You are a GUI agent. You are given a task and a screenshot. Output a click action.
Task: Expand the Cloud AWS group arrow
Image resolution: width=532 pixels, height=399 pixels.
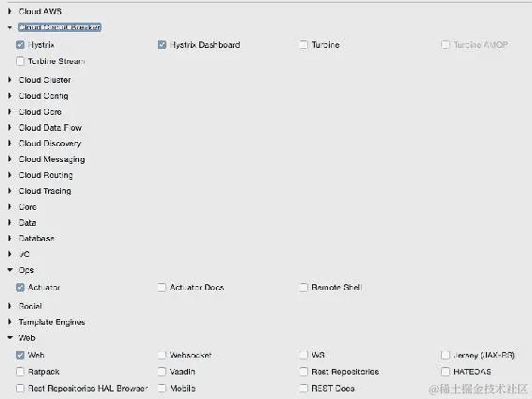point(9,11)
